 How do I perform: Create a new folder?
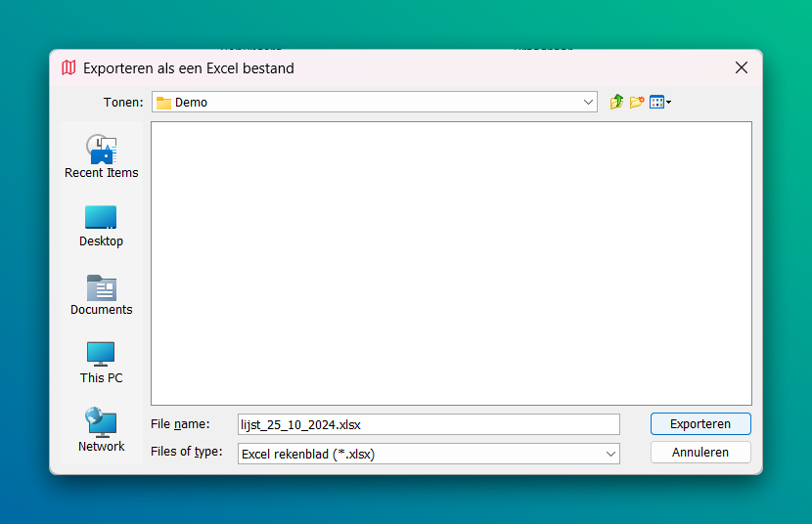click(637, 102)
